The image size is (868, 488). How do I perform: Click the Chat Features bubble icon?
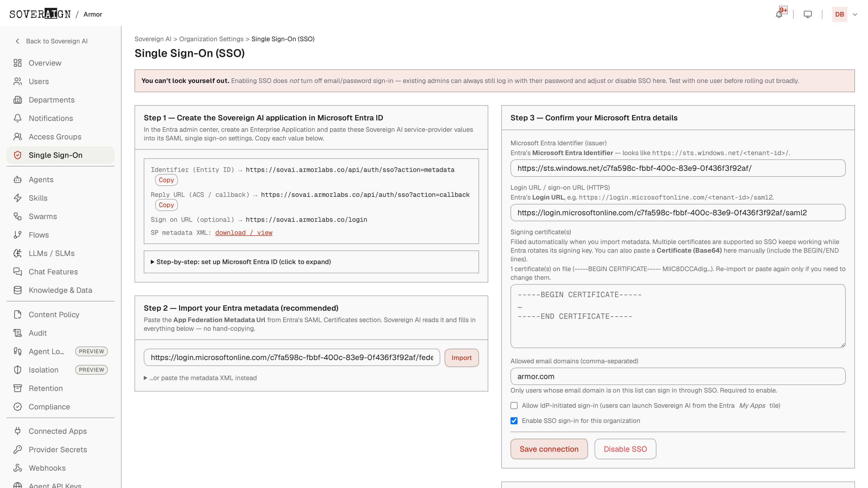point(18,272)
